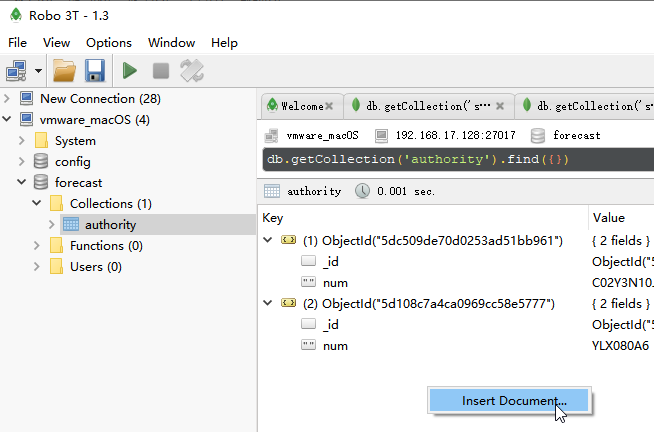Click the Open file folder icon
The width and height of the screenshot is (654, 432).
click(x=64, y=71)
